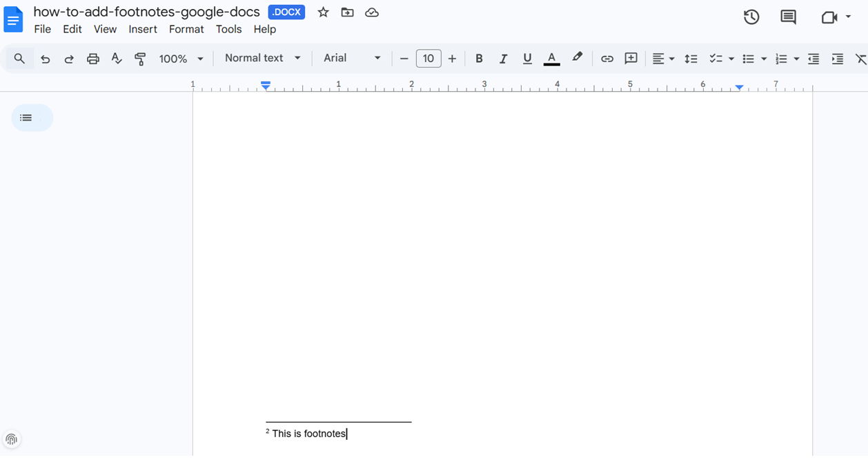Select the Paint format tool
The height and width of the screenshot is (462, 868).
(140, 59)
